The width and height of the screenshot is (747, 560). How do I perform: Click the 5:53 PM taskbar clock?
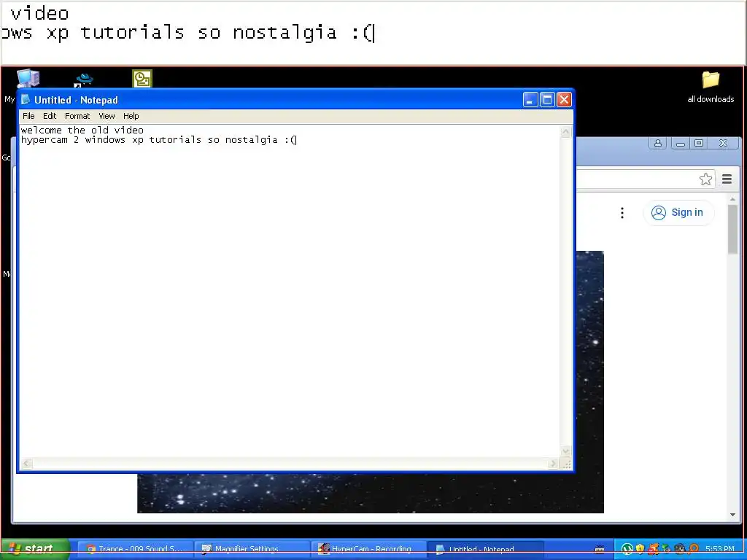720,549
